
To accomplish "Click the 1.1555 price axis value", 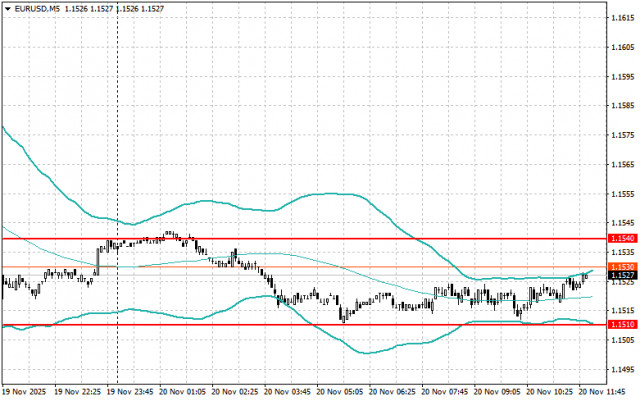I will [x=623, y=194].
